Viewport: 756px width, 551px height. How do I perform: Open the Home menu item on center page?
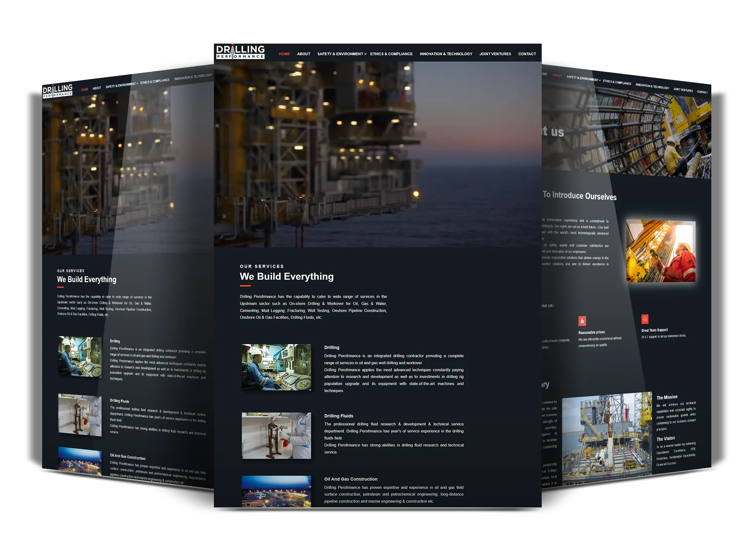pyautogui.click(x=284, y=54)
